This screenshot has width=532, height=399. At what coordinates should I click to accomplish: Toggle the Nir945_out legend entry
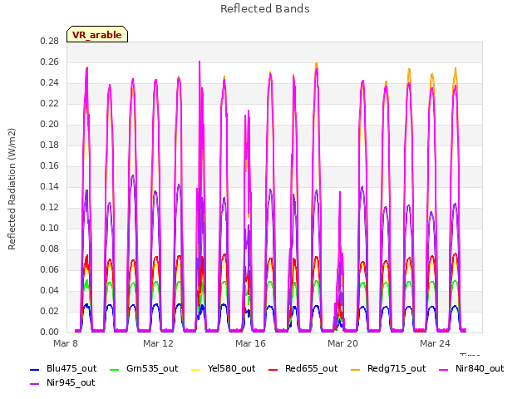[x=62, y=382]
